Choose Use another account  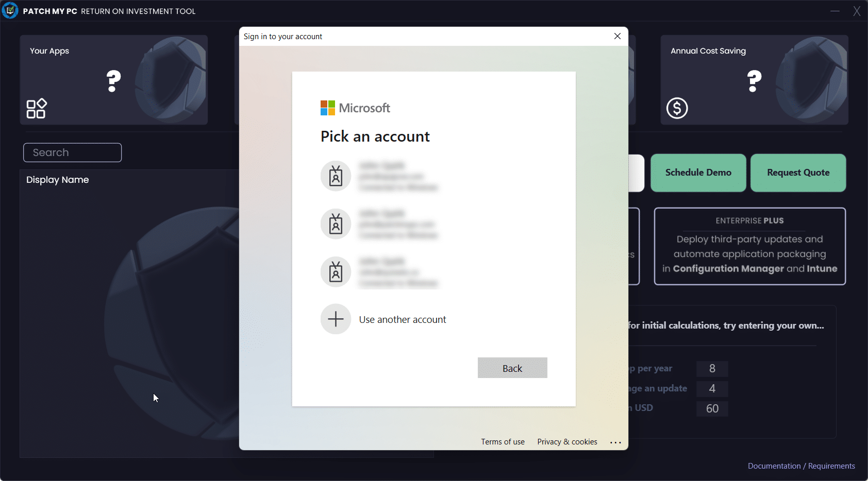pos(403,320)
